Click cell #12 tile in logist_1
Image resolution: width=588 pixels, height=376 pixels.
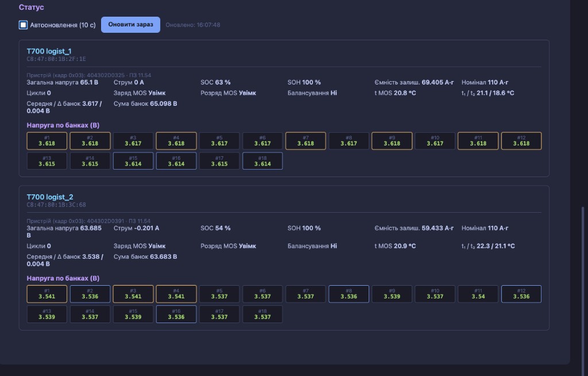click(521, 141)
